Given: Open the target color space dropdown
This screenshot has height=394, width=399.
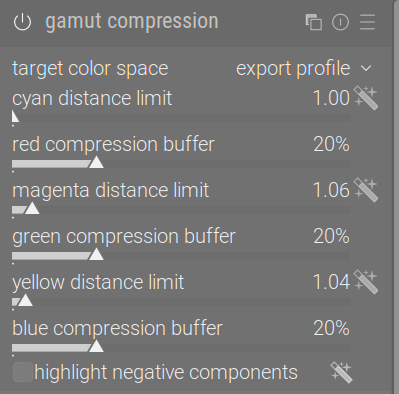Looking at the screenshot, I should coord(192,68).
